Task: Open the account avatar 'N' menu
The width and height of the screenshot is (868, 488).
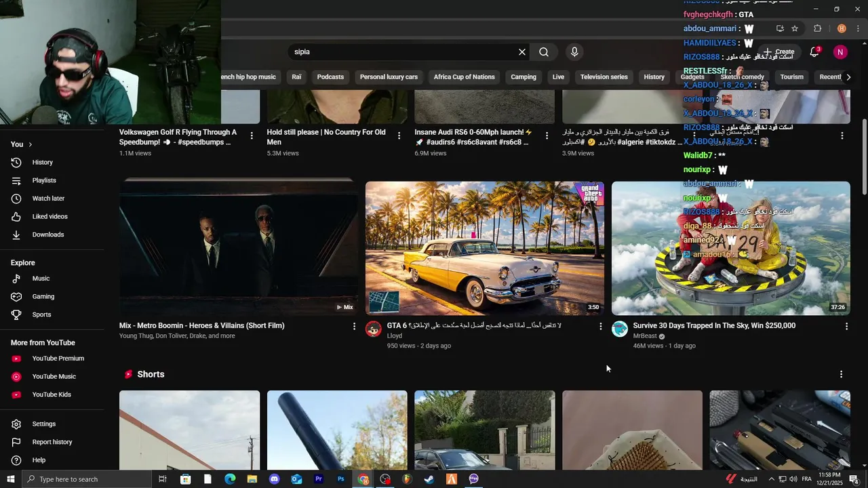Action: 840,52
